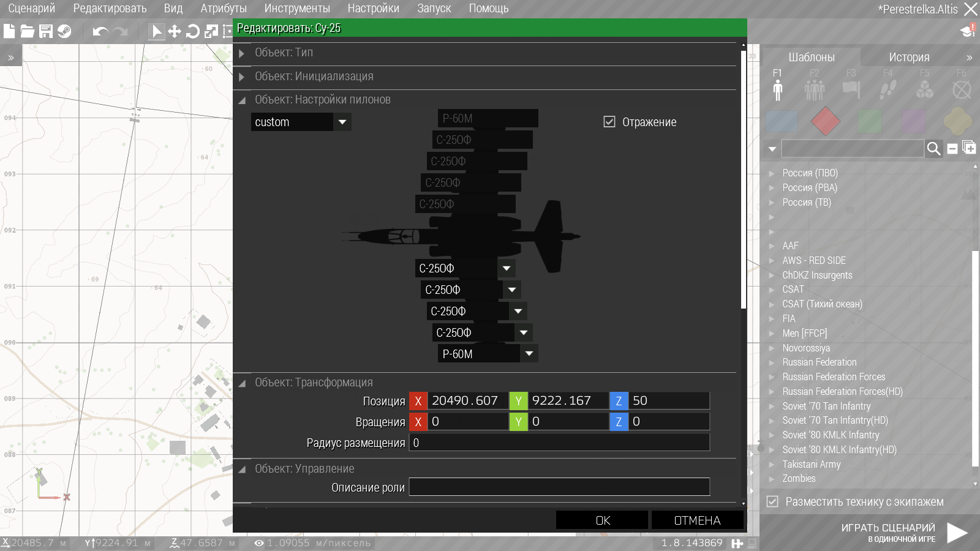Toggle the Отражение checkbox
980x551 pixels.
[609, 122]
